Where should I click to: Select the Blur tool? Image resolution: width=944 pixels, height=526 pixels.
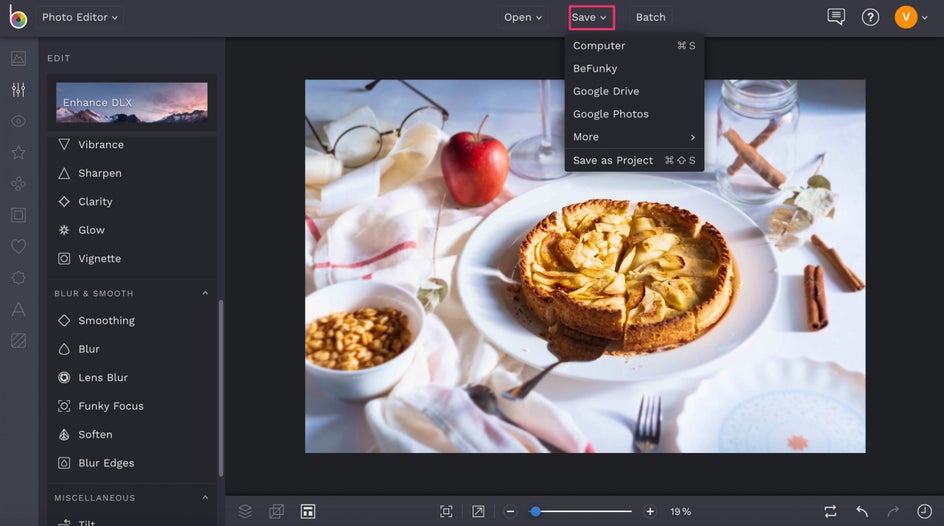click(132, 349)
